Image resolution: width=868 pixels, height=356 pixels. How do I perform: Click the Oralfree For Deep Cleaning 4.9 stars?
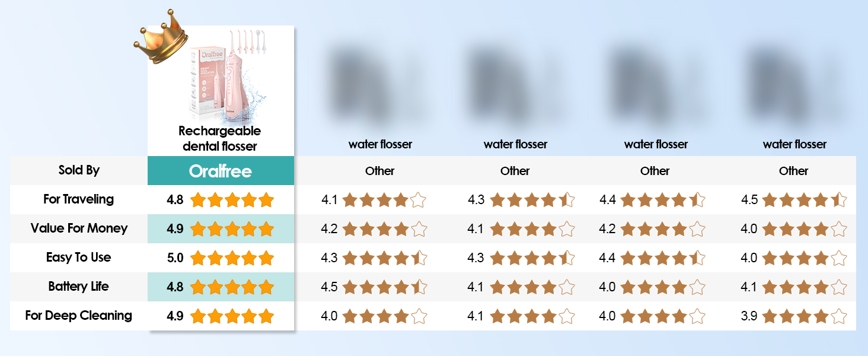tap(232, 316)
